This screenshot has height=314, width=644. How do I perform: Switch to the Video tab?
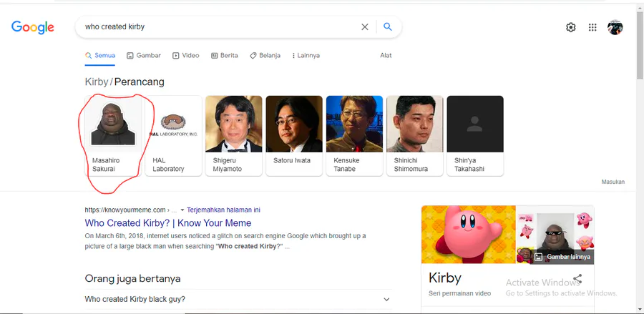point(186,55)
